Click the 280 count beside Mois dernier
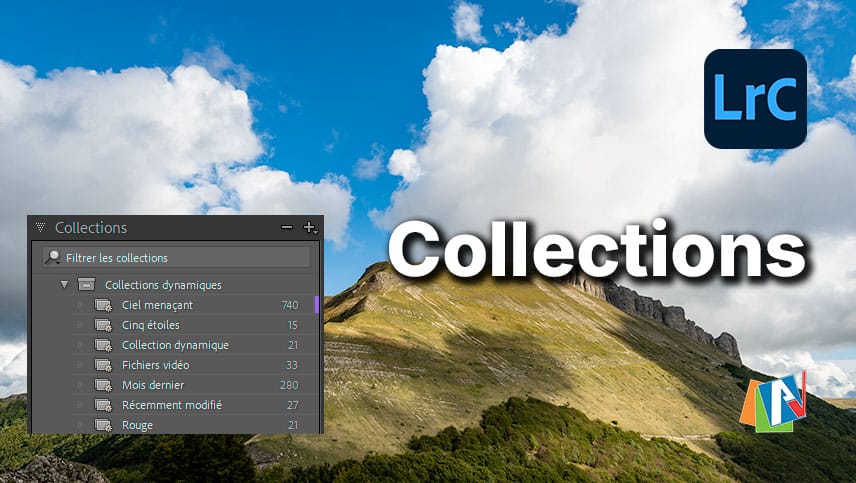Image resolution: width=856 pixels, height=483 pixels. (x=289, y=385)
